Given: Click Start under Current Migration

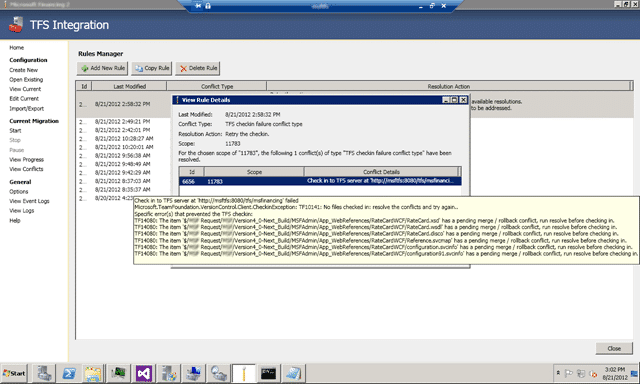Looking at the screenshot, I should pyautogui.click(x=15, y=131).
